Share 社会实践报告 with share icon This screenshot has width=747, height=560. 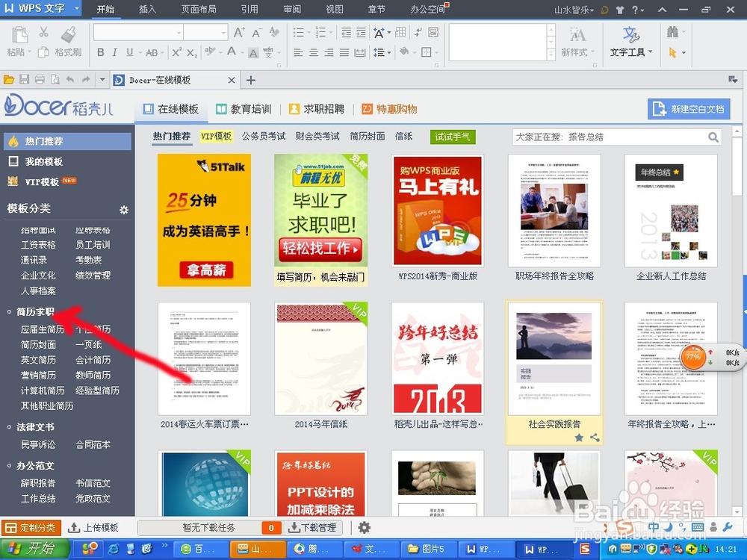(x=595, y=437)
